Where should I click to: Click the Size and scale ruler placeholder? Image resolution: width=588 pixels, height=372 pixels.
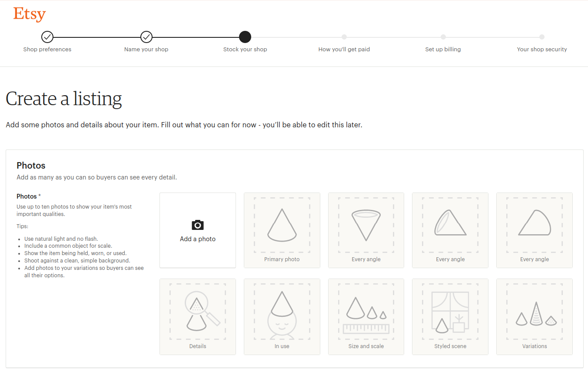pos(366,316)
